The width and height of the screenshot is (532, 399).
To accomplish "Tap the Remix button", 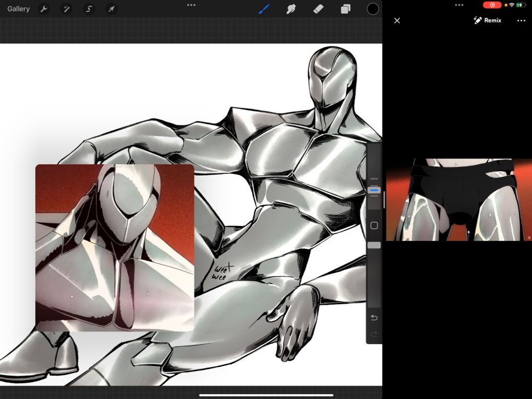I will tap(487, 20).
